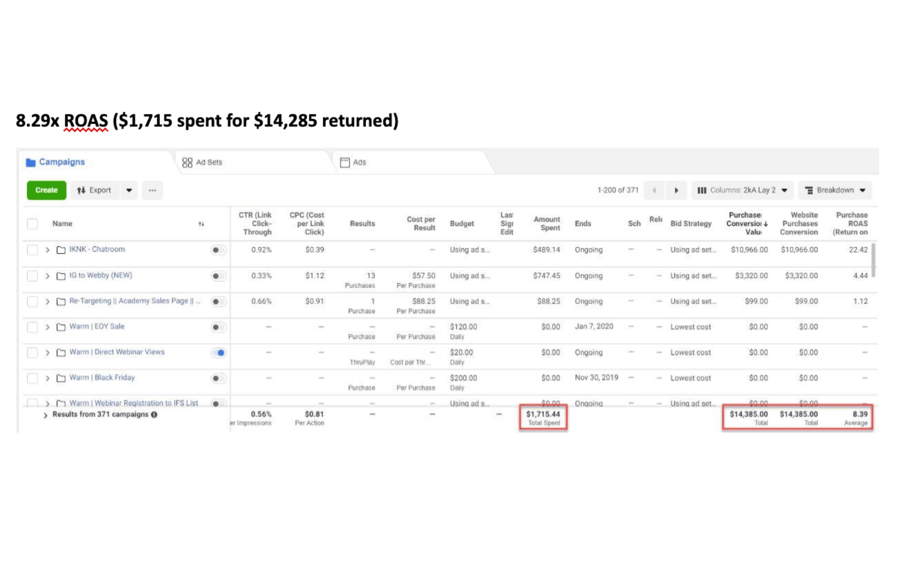The width and height of the screenshot is (924, 581).
Task: Click the Ad Sets grid icon
Action: point(187,162)
